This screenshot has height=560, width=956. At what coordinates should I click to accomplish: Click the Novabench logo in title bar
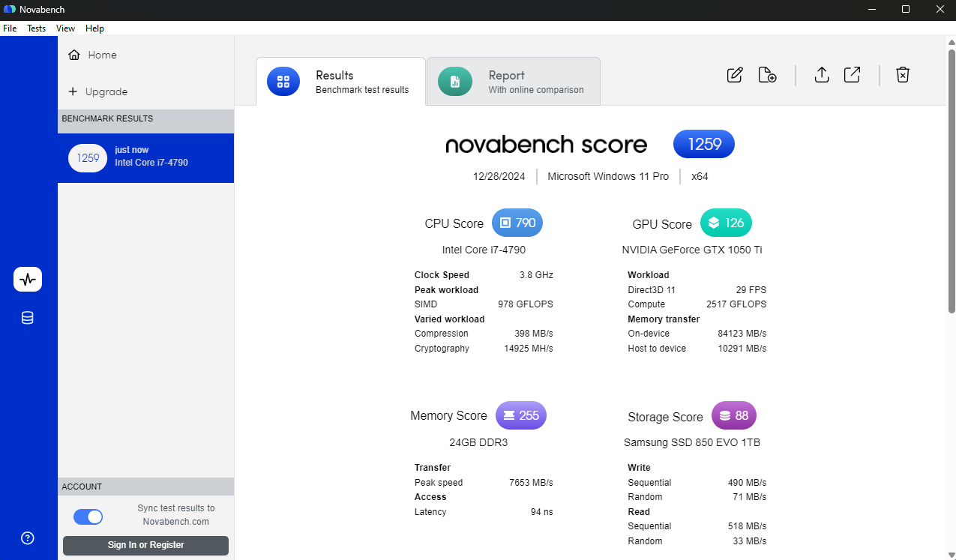click(x=10, y=9)
